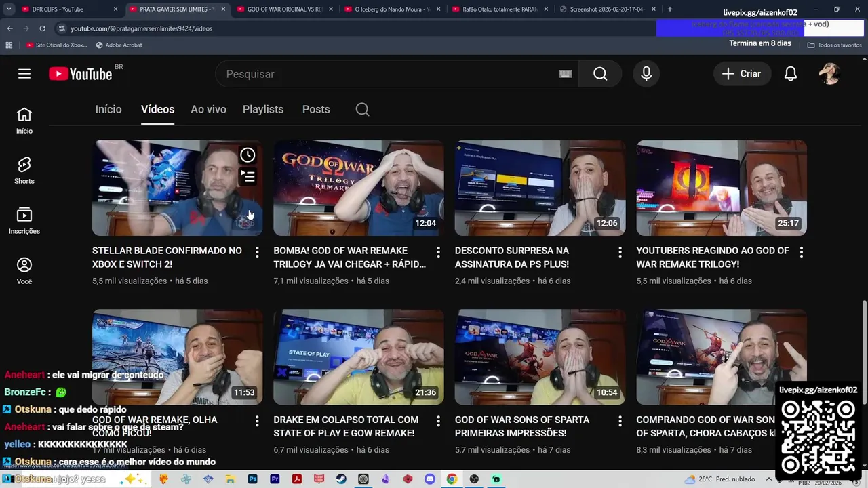Select the Vídeos channel tab

(157, 109)
